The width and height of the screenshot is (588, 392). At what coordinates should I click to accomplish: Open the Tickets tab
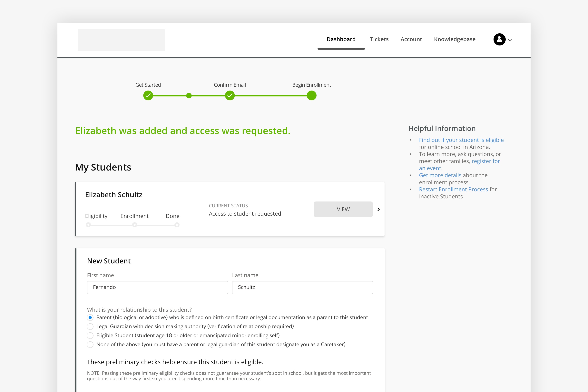[379, 39]
